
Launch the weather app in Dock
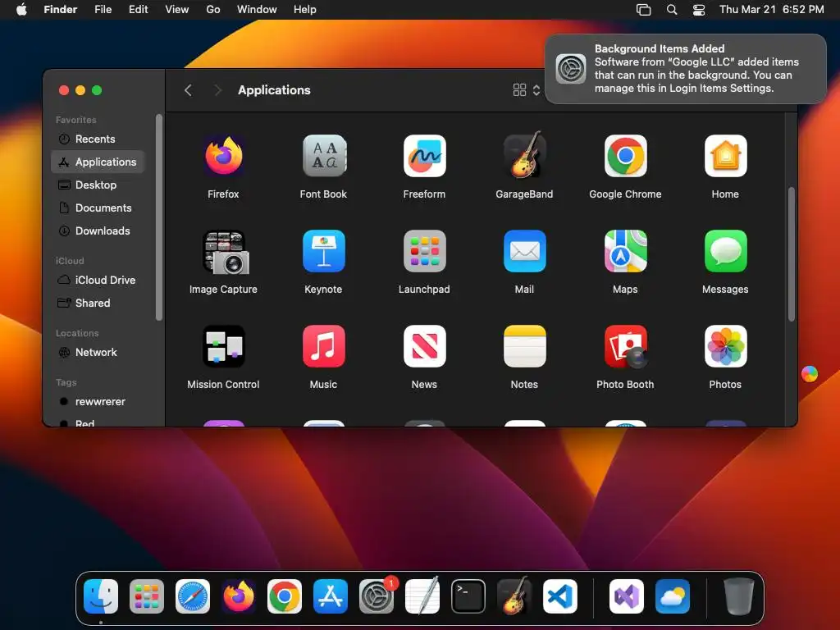(x=673, y=596)
